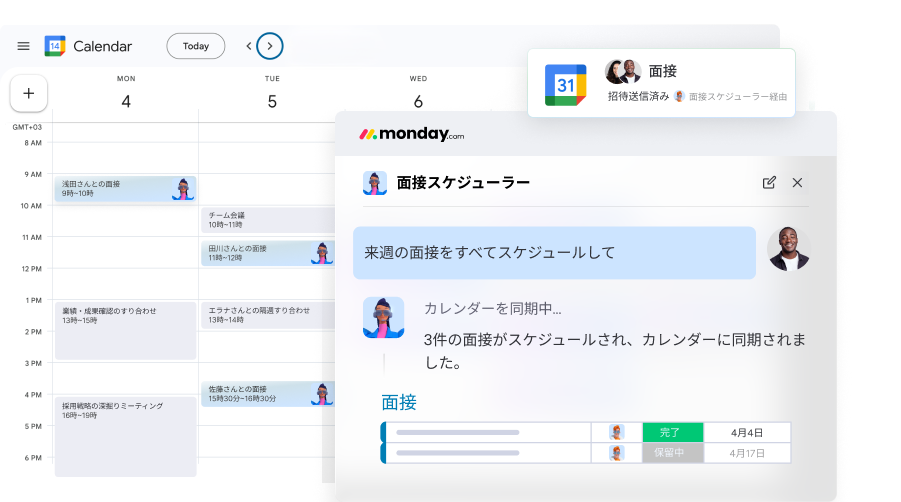
Task: Click the Google Calendar logo
Action: click(x=55, y=46)
